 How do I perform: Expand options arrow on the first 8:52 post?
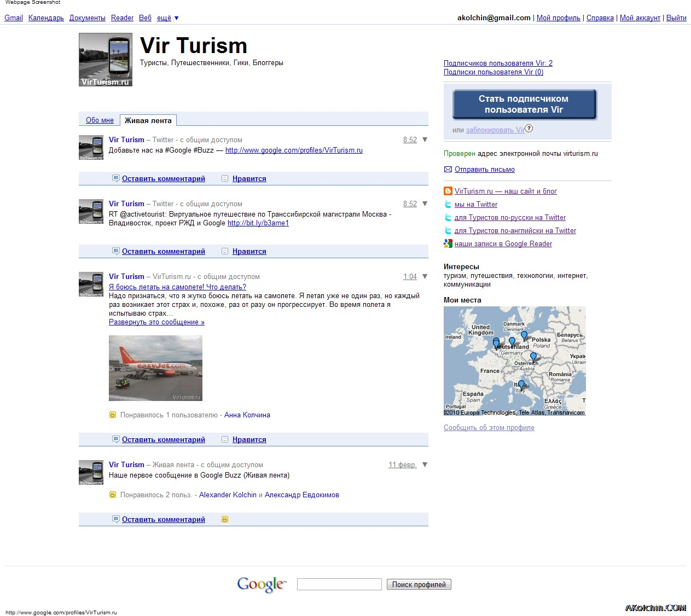pyautogui.click(x=425, y=140)
